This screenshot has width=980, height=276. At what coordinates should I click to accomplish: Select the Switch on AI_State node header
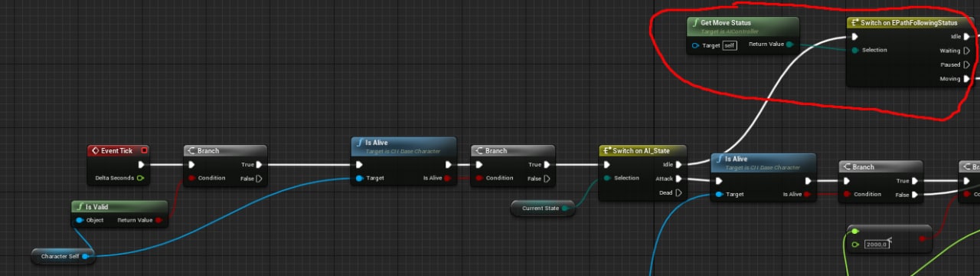click(643, 150)
